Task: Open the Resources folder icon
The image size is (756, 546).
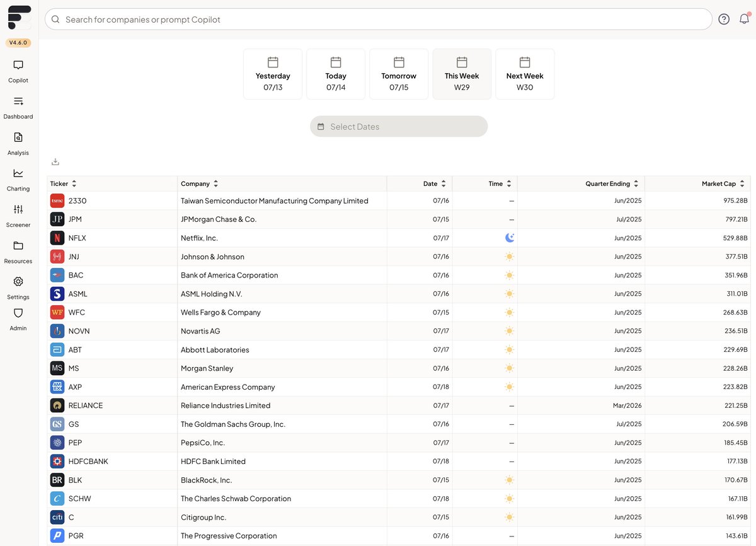Action: click(x=18, y=245)
